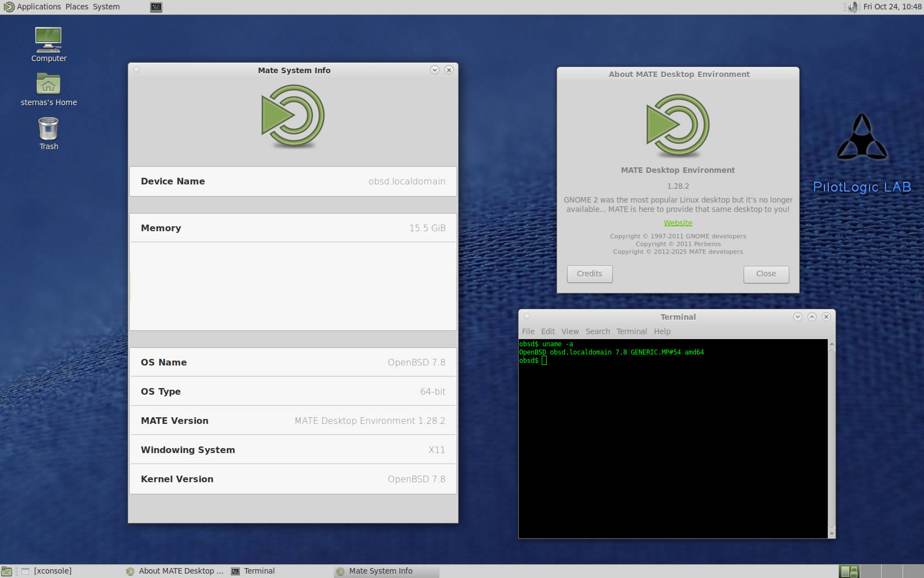Click the MATE logo in Mate System Info
The image size is (924, 578).
tap(293, 116)
